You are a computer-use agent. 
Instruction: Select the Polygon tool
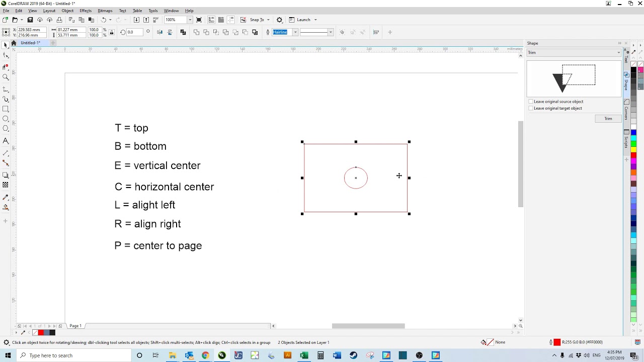tap(6, 129)
